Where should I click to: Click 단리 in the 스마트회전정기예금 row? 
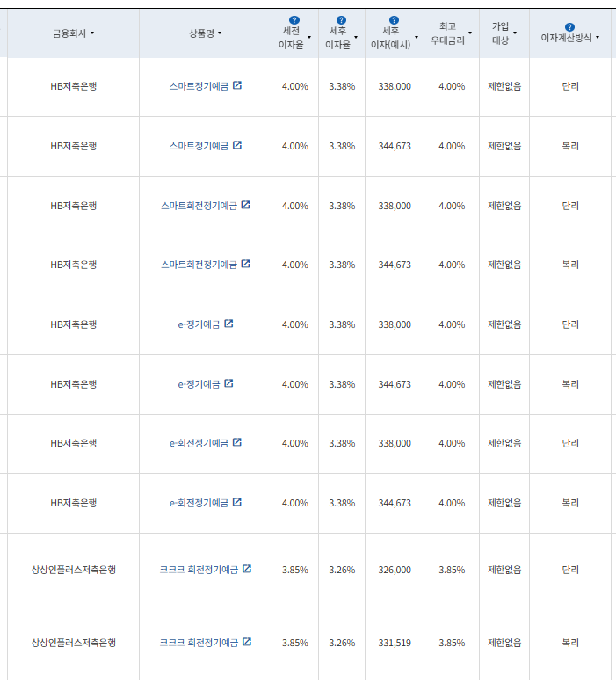(570, 206)
